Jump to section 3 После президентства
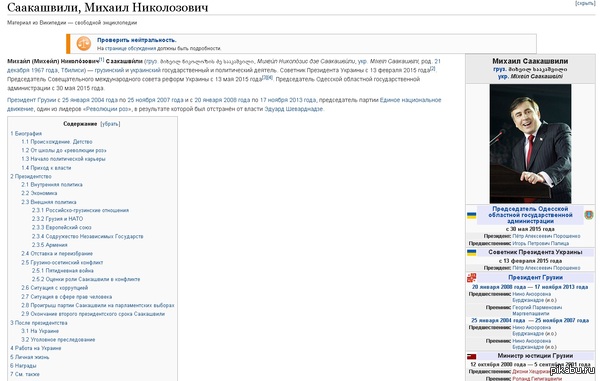The width and height of the screenshot is (600, 381). coord(39,323)
